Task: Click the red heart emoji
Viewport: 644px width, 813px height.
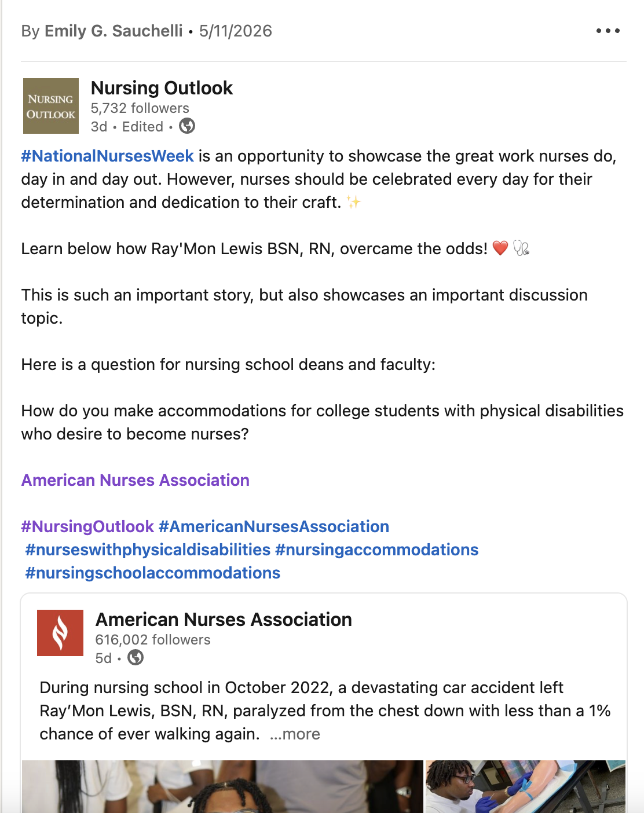Action: 500,248
